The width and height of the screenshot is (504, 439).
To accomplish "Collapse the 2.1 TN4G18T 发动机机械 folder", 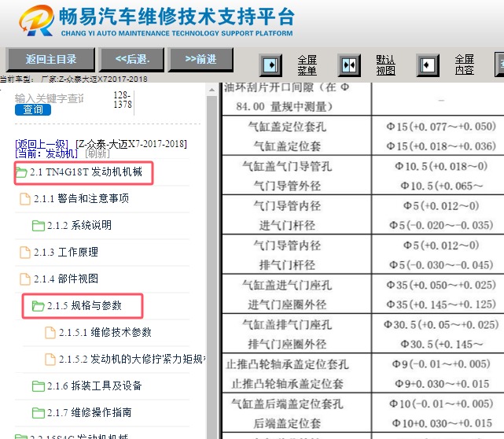I will (x=86, y=172).
